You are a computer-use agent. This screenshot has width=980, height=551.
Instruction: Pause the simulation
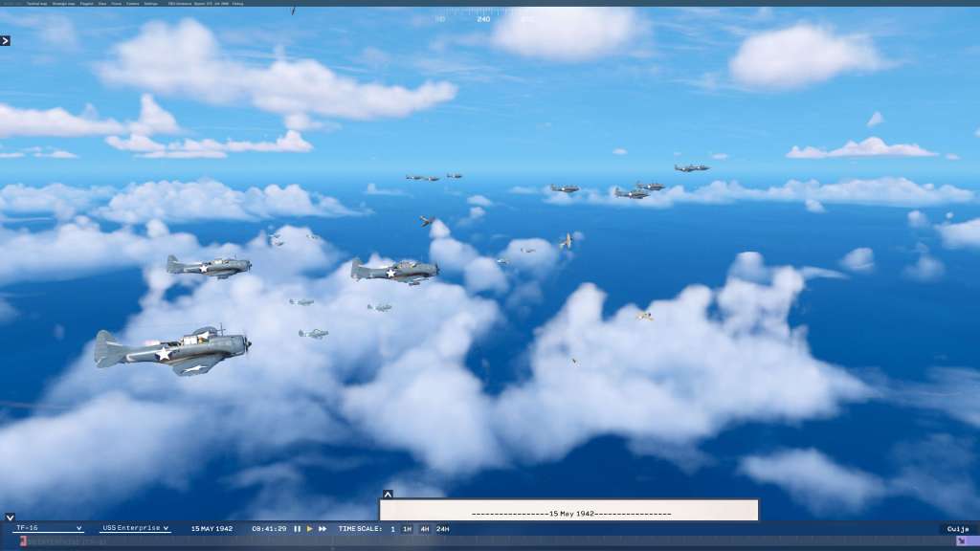(x=297, y=529)
